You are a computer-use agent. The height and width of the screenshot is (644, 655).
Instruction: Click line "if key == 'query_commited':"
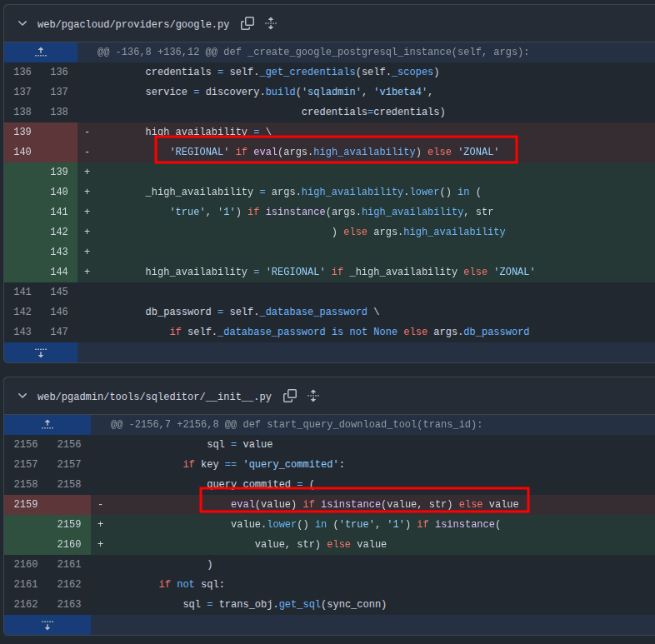click(x=263, y=464)
